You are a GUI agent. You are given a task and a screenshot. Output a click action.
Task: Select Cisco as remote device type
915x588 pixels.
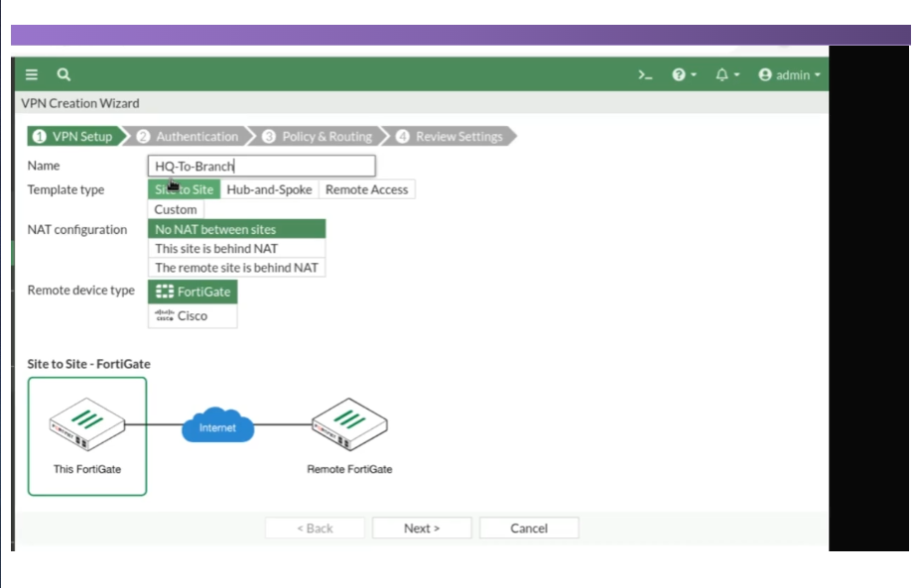point(193,315)
